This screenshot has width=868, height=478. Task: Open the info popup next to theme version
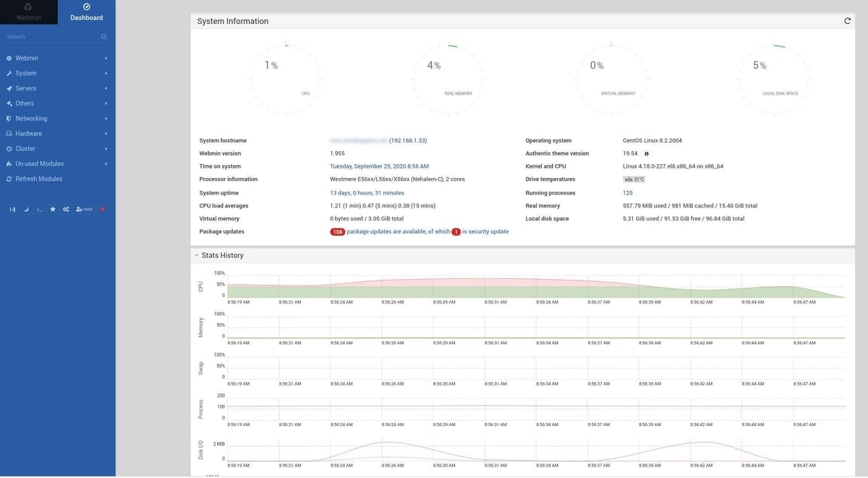point(646,153)
